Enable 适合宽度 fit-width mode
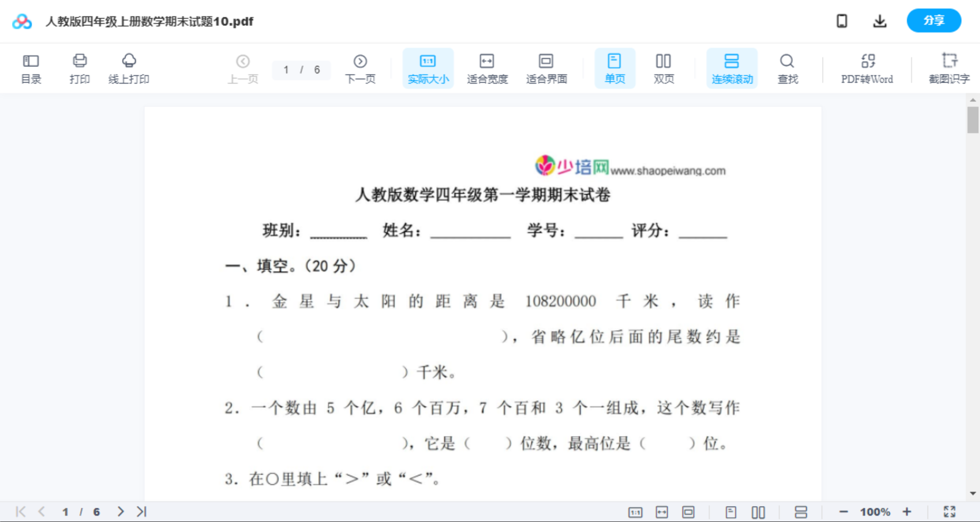This screenshot has width=980, height=522. 487,68
